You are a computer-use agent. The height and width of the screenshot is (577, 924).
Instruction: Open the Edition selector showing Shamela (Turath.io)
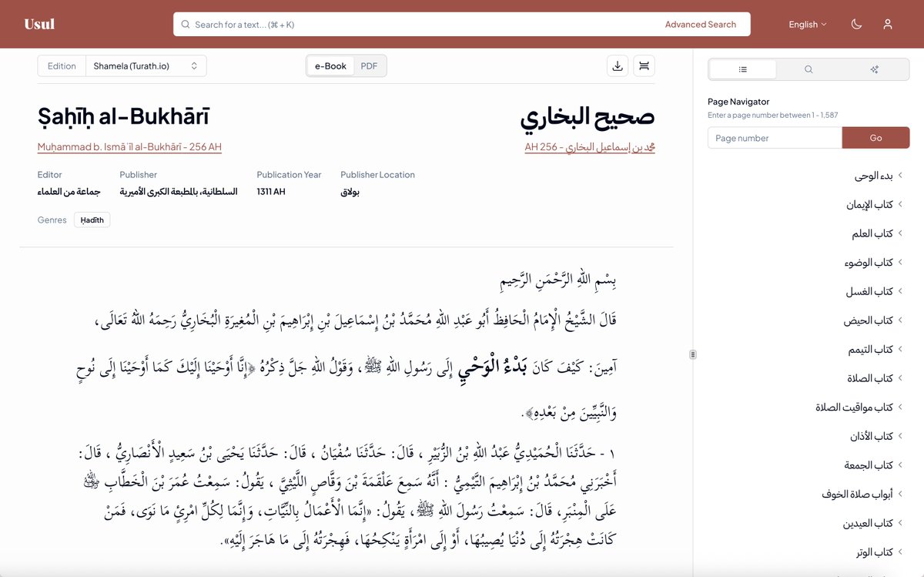146,66
